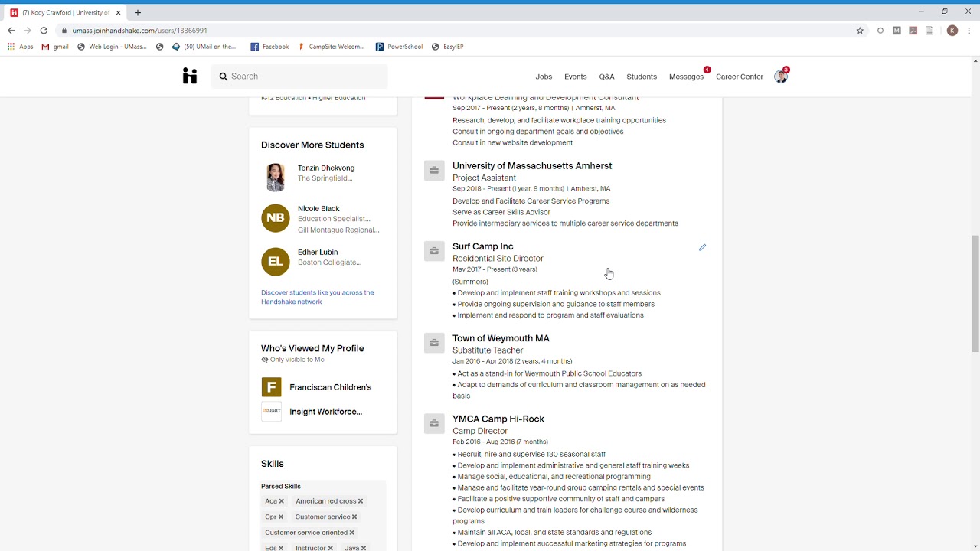Open the Facebook bookmark

(269, 47)
